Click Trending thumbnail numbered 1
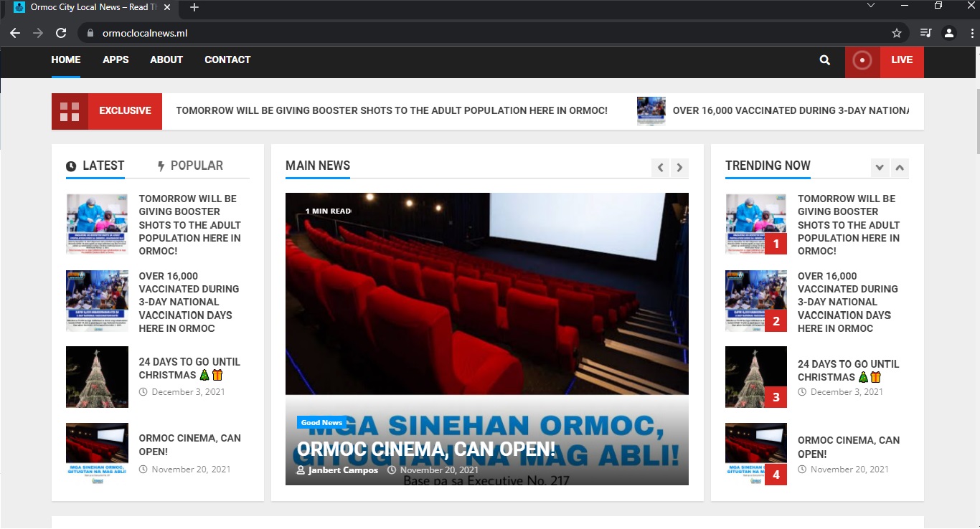The image size is (980, 529). coord(756,224)
